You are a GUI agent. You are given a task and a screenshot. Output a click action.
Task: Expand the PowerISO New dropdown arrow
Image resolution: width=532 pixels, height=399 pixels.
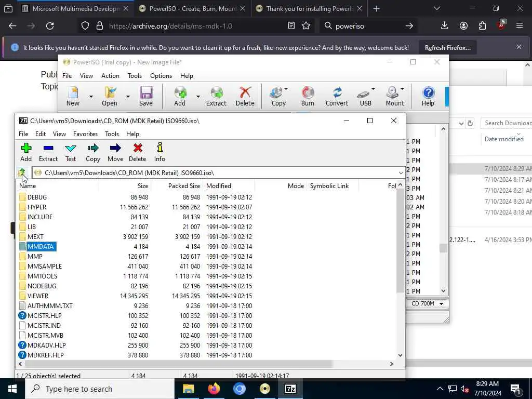[x=91, y=97]
